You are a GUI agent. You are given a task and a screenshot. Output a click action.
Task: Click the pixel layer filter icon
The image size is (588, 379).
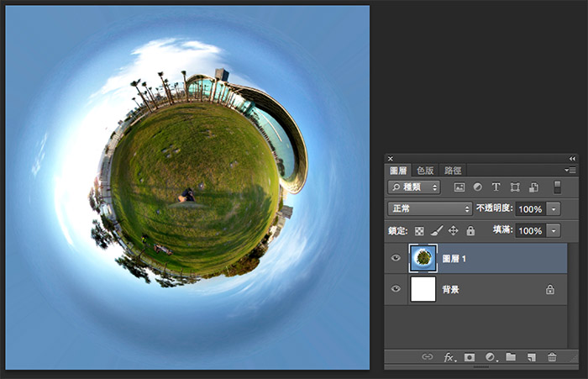(459, 187)
